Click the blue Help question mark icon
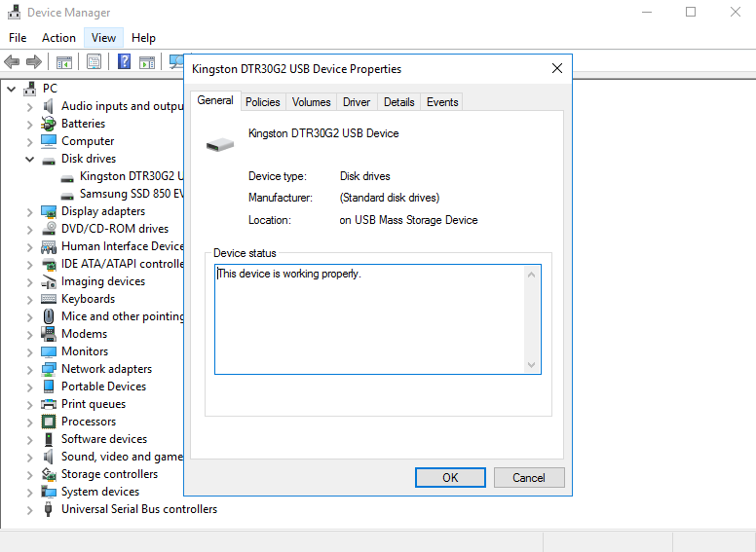The image size is (756, 552). pyautogui.click(x=125, y=61)
